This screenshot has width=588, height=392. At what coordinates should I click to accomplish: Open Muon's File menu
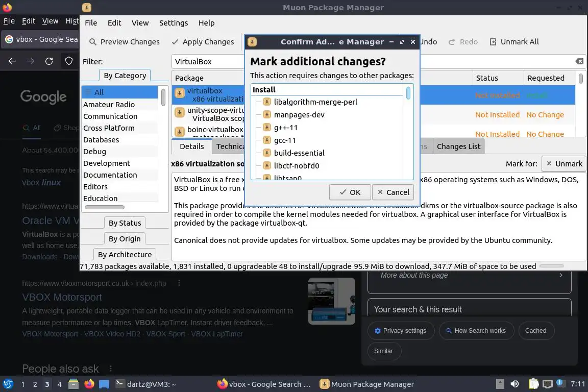91,23
